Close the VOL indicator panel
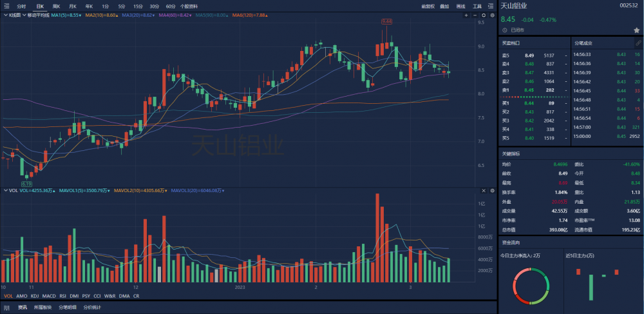The width and height of the screenshot is (644, 314). point(484,191)
